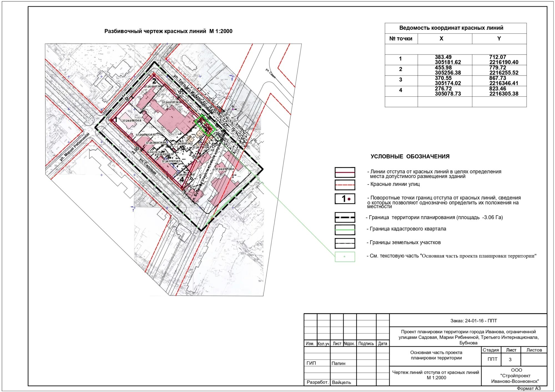555x392 pixels.
Task: Click the cadastral quarter boundary legend symbol
Action: (x=345, y=230)
